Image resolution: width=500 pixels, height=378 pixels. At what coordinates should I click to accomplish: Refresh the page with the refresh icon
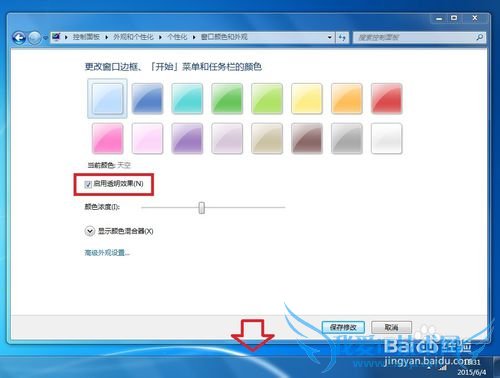tap(342, 38)
